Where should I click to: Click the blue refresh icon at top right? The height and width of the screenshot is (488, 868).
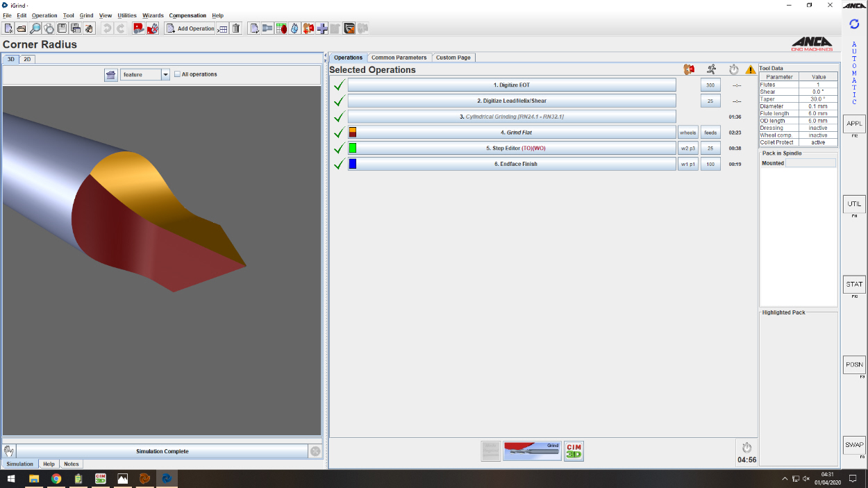point(854,24)
